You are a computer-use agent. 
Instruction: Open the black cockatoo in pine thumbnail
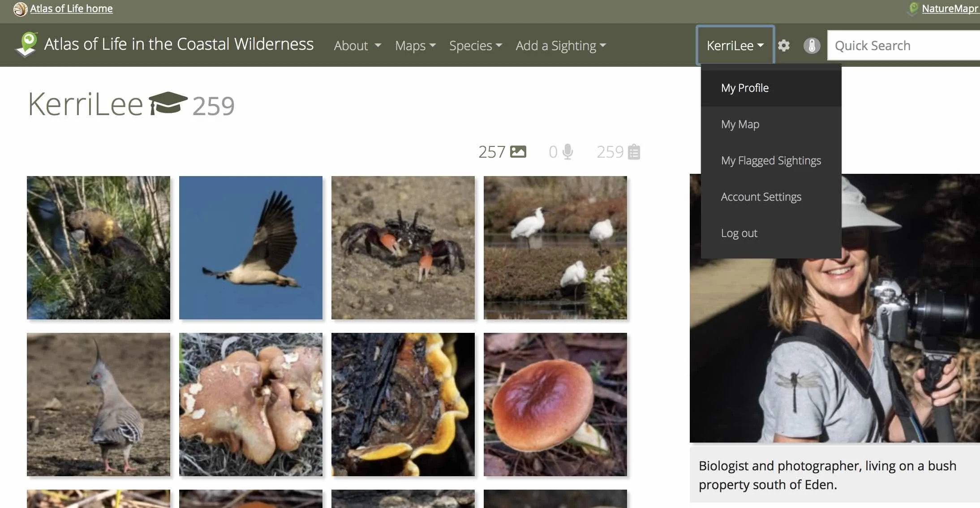(x=99, y=248)
